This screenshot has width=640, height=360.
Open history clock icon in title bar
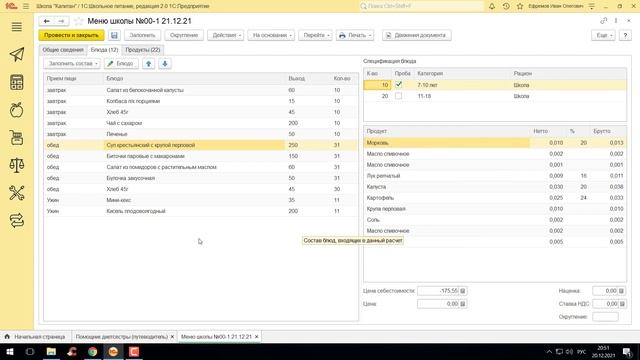(x=506, y=6)
